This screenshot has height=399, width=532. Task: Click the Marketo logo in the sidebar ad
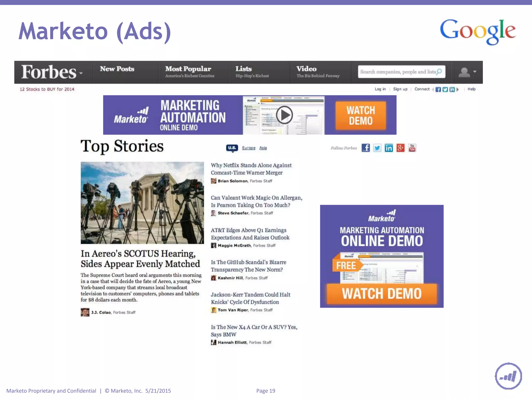382,216
